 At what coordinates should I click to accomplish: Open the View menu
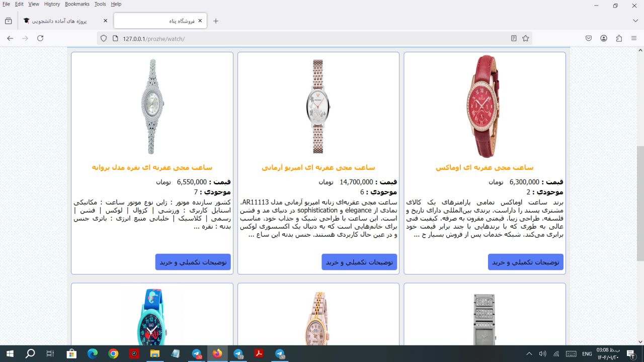(x=34, y=4)
